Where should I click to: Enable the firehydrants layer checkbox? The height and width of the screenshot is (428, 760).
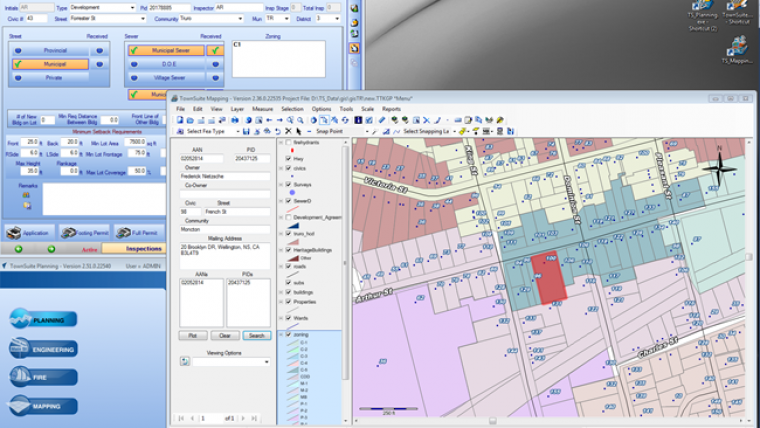point(288,143)
